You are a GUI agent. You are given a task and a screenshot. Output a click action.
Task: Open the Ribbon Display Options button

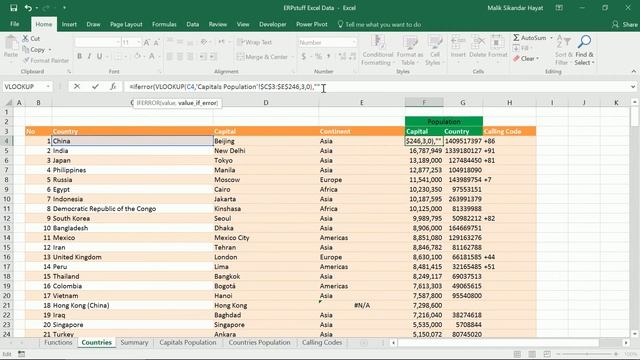click(559, 8)
